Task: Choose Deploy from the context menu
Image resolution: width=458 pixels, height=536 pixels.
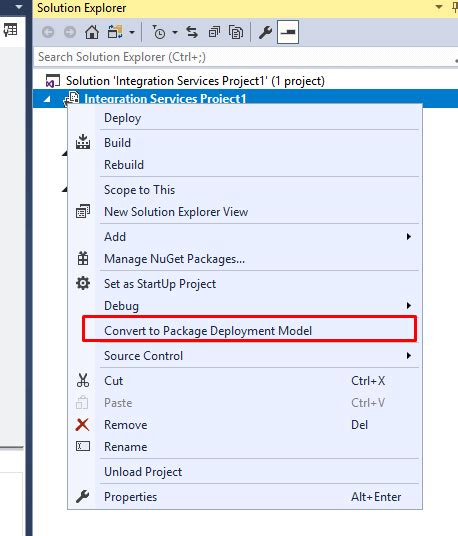Action: tap(245, 118)
